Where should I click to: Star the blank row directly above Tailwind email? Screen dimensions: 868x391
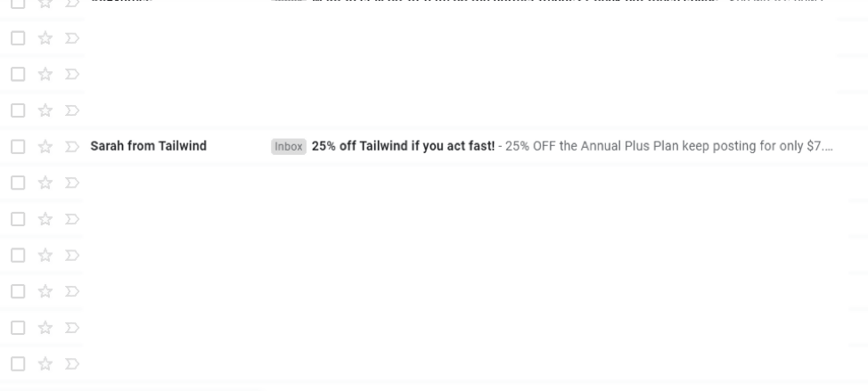tap(45, 110)
